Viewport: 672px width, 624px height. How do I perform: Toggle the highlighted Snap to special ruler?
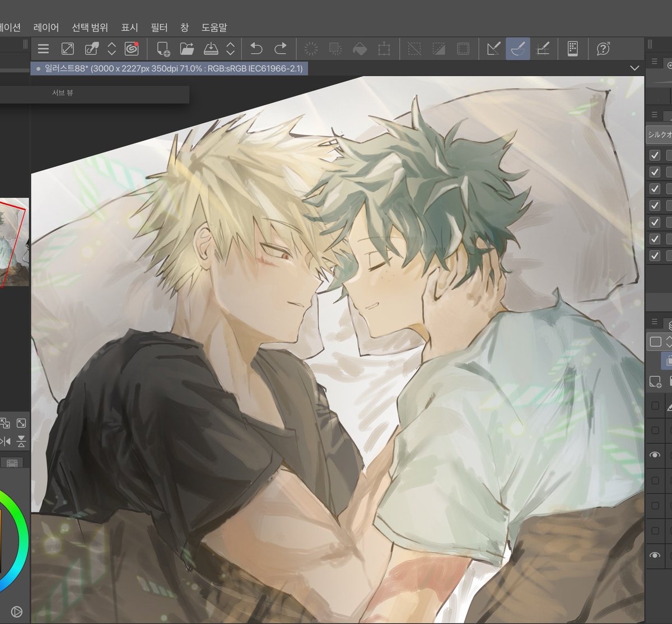[x=518, y=49]
